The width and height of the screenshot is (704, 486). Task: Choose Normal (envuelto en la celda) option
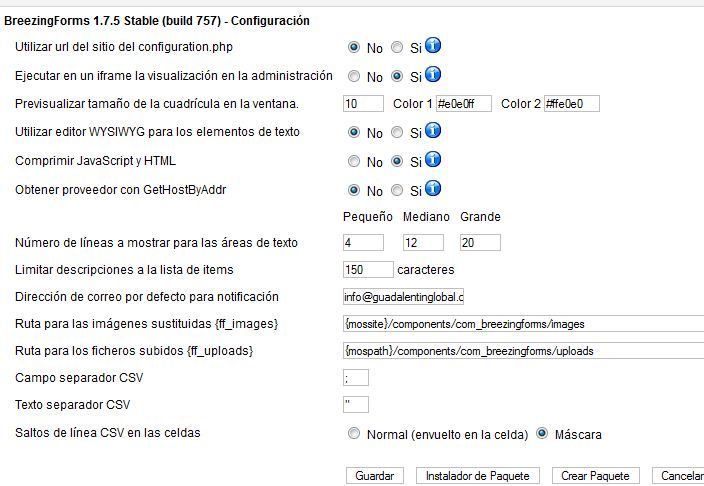pyautogui.click(x=354, y=433)
